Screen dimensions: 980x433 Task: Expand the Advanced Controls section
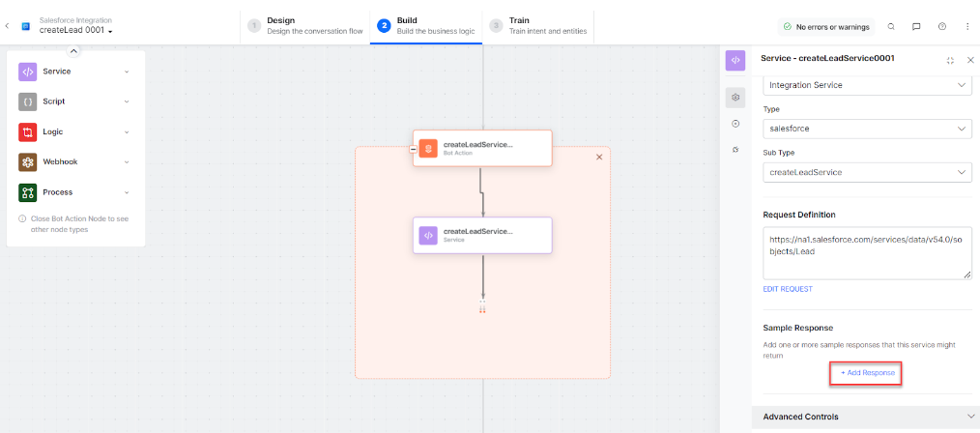click(x=969, y=417)
